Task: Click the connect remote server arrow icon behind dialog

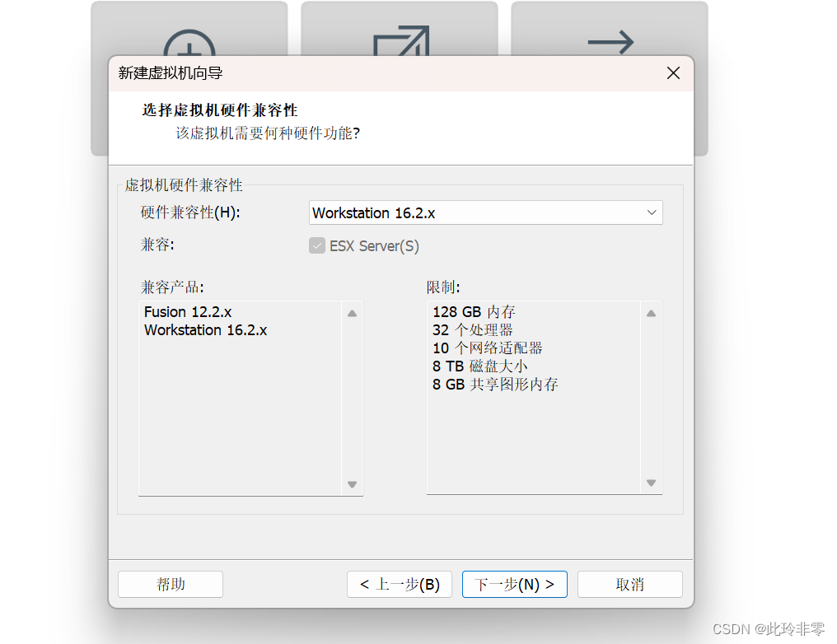Action: click(610, 42)
